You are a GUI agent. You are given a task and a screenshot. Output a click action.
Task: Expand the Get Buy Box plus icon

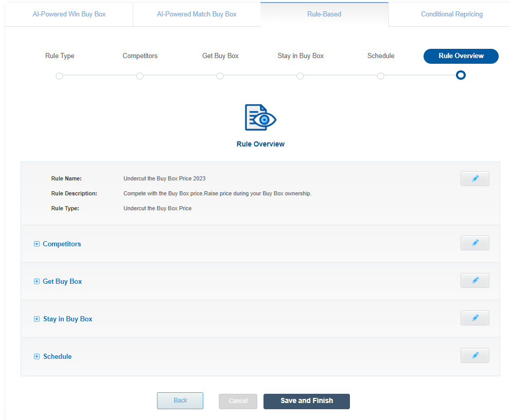(37, 281)
